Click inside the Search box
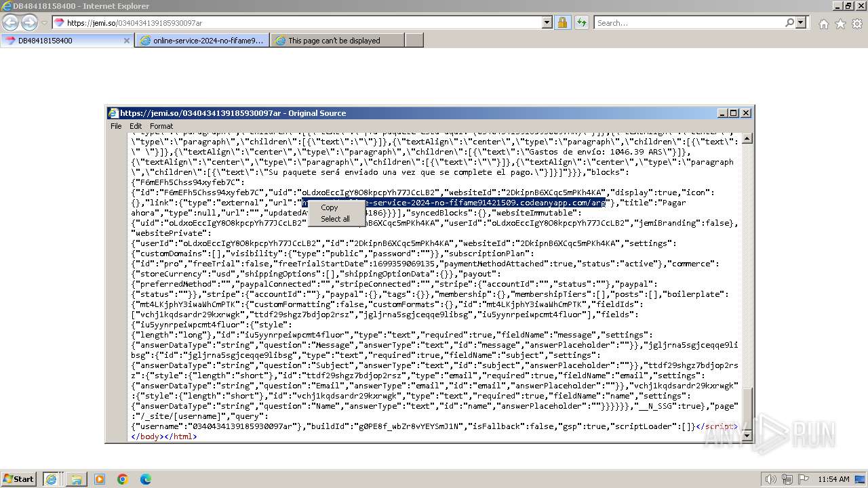Viewport: 868px width, 488px height. coord(689,22)
